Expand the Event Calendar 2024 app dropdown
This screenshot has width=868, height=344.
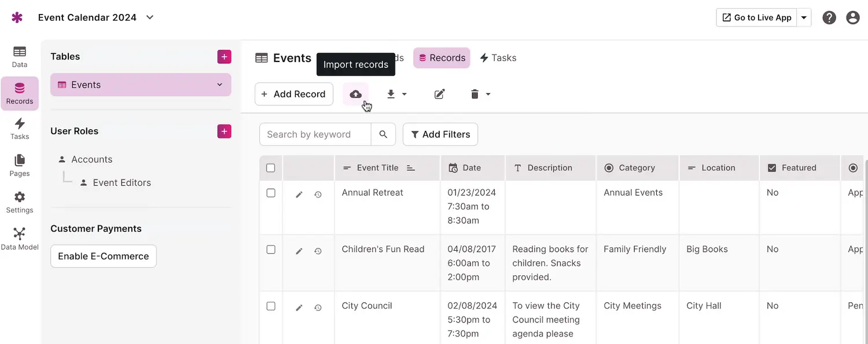[150, 17]
